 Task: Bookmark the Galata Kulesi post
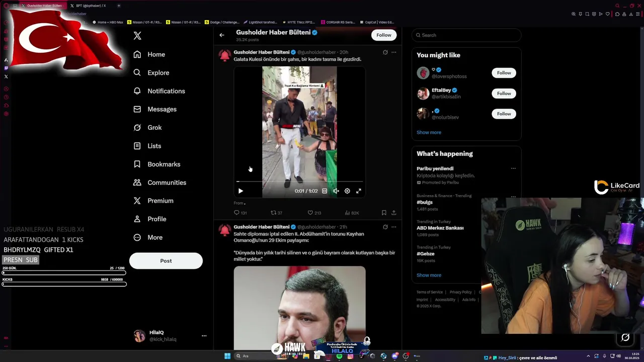coord(384,213)
